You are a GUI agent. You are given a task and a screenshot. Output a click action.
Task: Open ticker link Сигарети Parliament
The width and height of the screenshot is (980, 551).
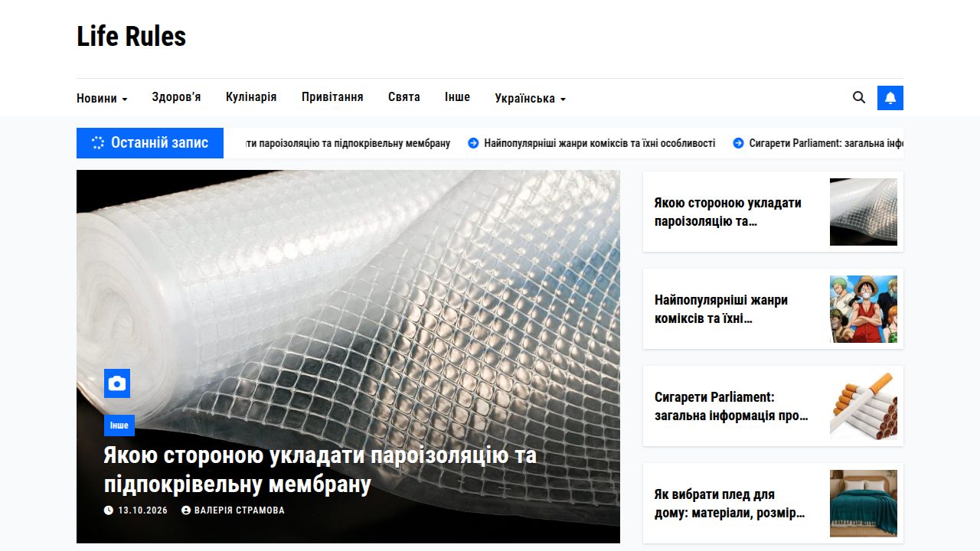point(826,143)
